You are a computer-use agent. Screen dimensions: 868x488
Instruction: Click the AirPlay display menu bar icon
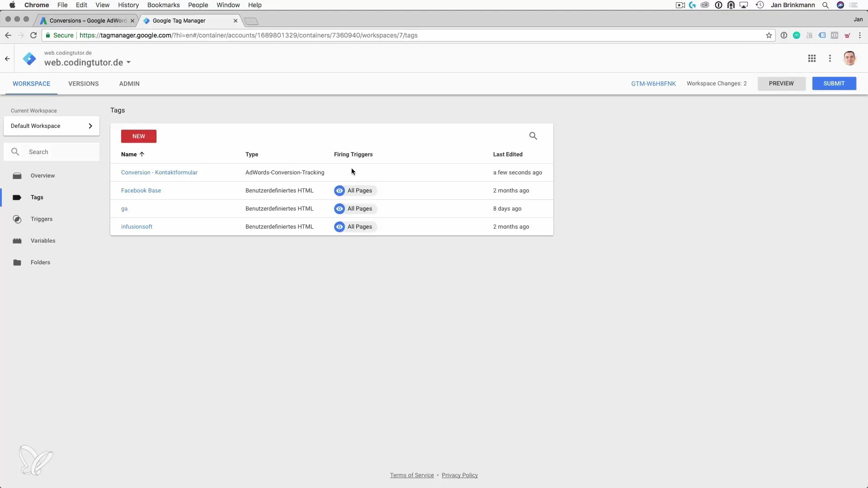[x=744, y=5]
